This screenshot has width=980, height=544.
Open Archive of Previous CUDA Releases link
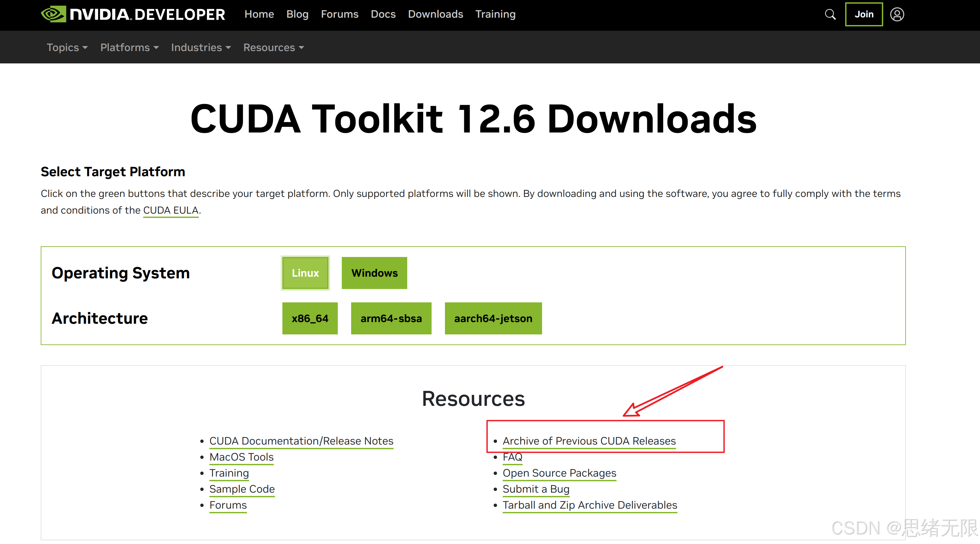click(589, 441)
